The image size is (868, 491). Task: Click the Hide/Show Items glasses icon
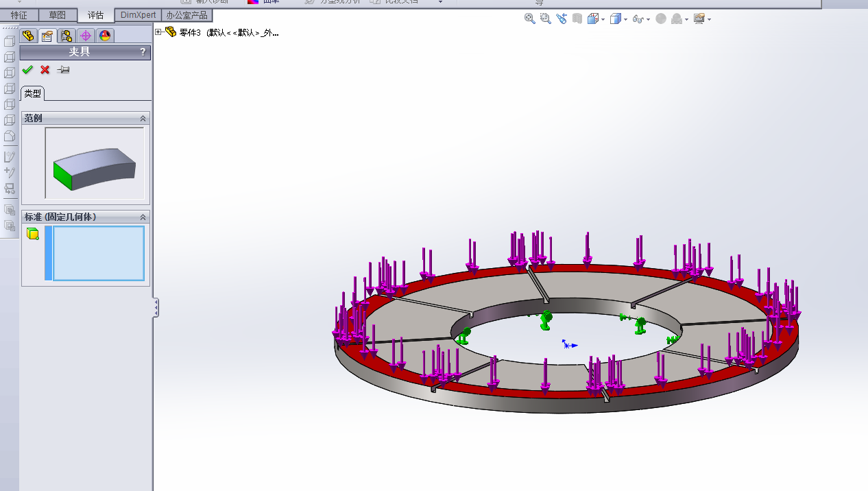(x=638, y=19)
